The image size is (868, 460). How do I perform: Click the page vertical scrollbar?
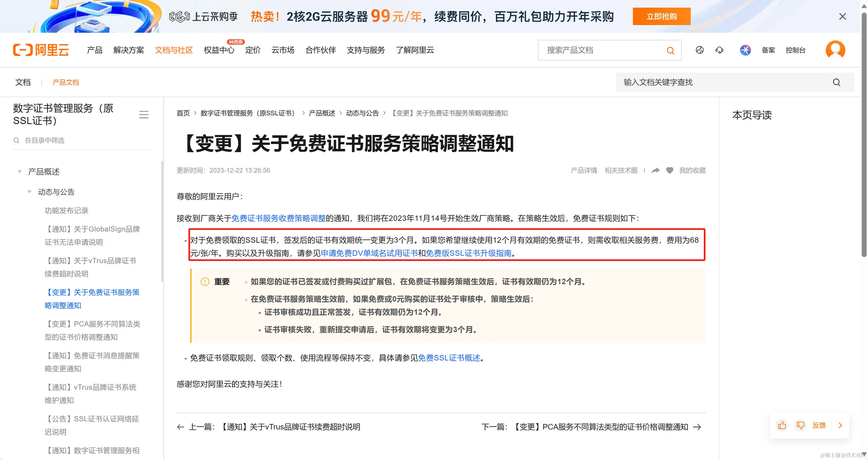pyautogui.click(x=864, y=135)
